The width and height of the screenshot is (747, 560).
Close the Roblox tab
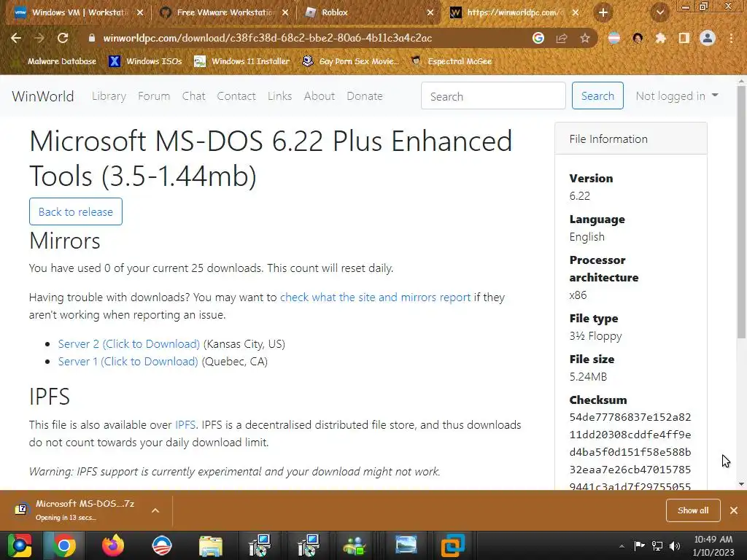(x=430, y=12)
